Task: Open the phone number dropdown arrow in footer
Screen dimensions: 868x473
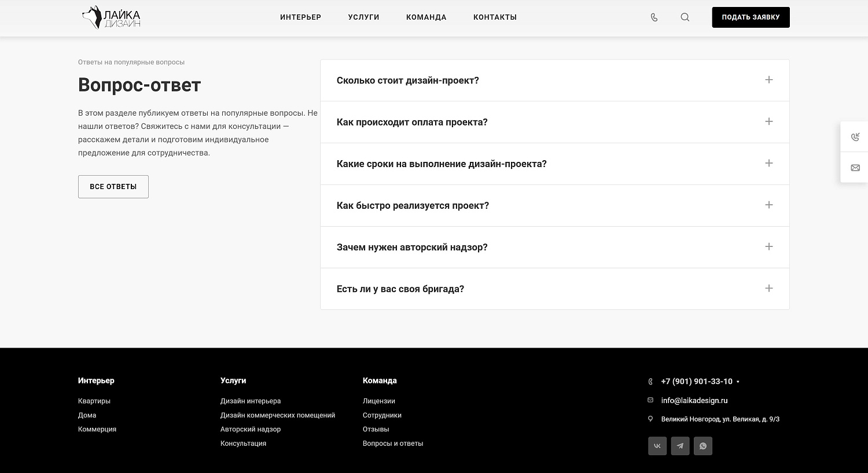Action: click(738, 382)
